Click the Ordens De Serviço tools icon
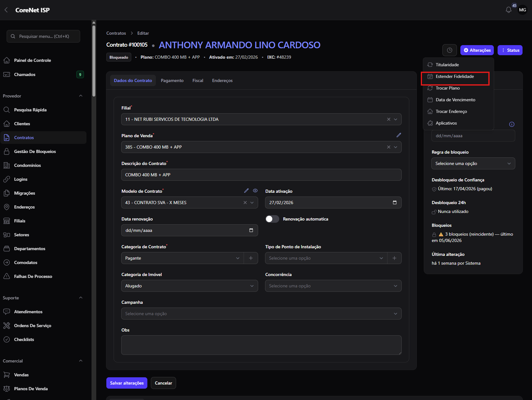Image resolution: width=532 pixels, height=400 pixels. (x=7, y=326)
